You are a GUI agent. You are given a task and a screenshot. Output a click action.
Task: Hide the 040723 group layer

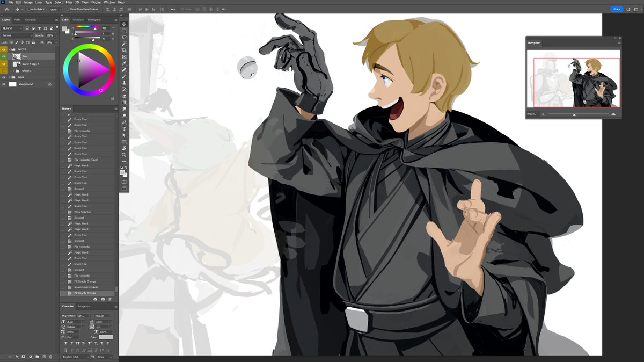(x=4, y=49)
